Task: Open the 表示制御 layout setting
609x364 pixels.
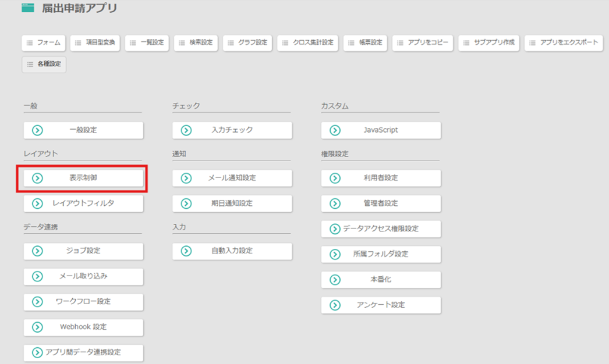Action: [83, 178]
